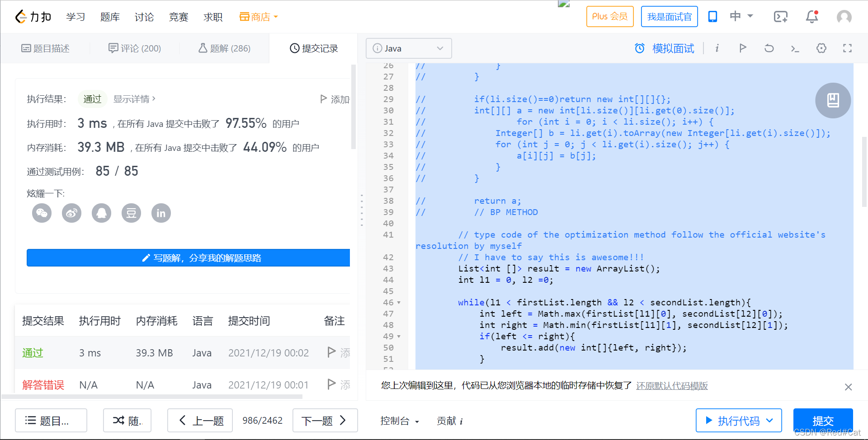
Task: Open the 执行代码 options dropdown arrow
Action: (x=769, y=421)
